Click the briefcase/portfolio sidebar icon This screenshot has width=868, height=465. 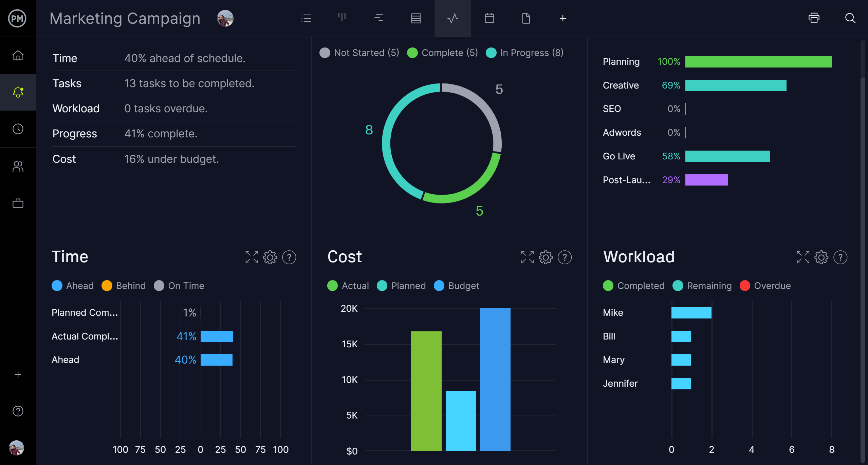click(x=18, y=204)
